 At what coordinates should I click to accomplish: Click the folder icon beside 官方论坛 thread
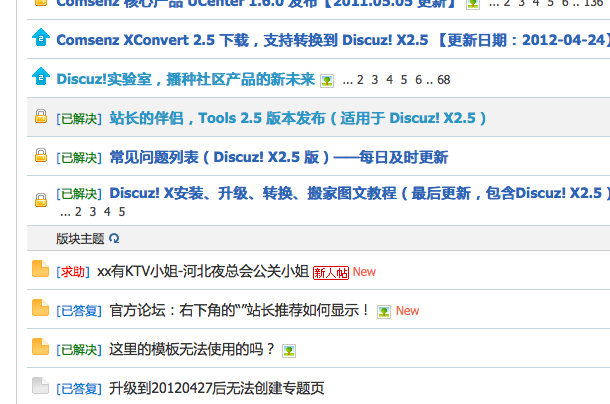point(40,307)
